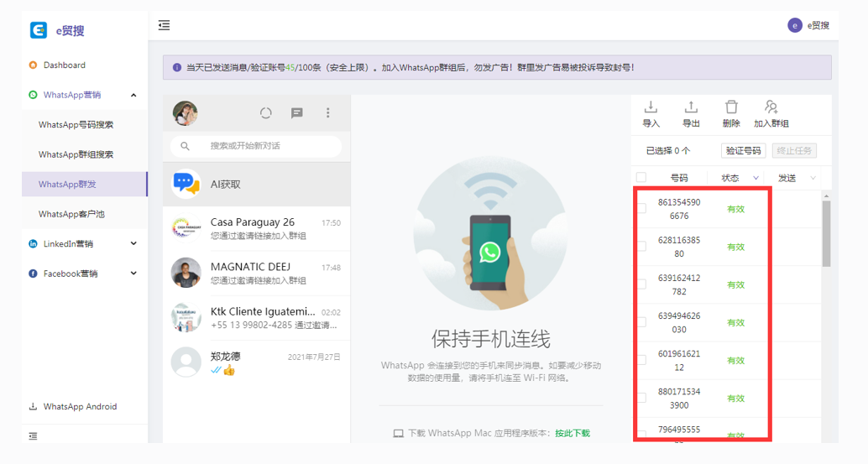Click Casa Paraguay 26 group avatar

tap(186, 228)
